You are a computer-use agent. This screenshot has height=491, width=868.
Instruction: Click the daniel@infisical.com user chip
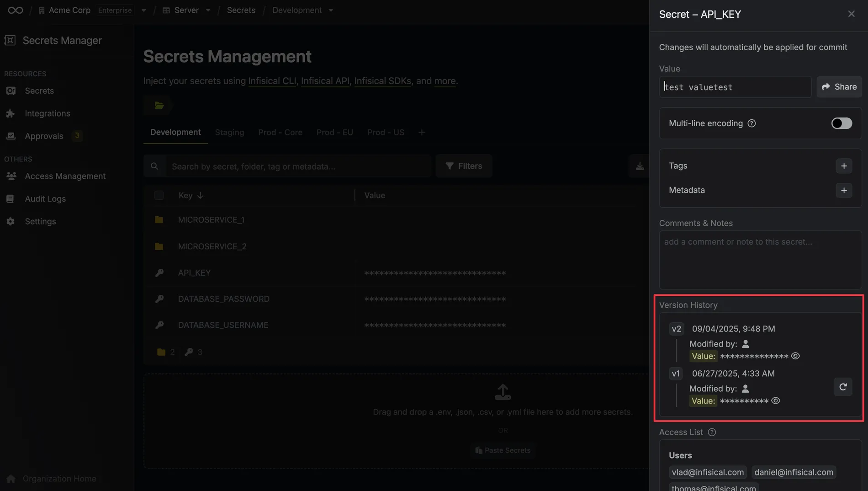coord(794,472)
